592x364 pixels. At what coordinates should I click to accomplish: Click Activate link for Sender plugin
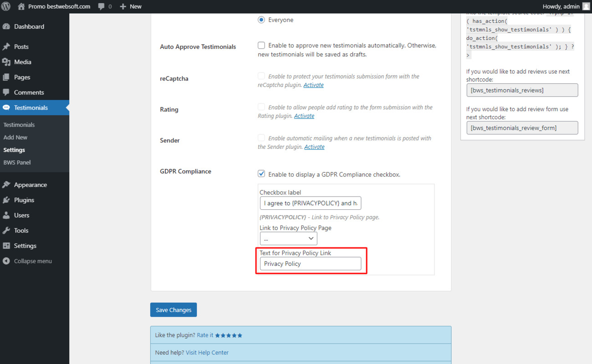point(314,147)
